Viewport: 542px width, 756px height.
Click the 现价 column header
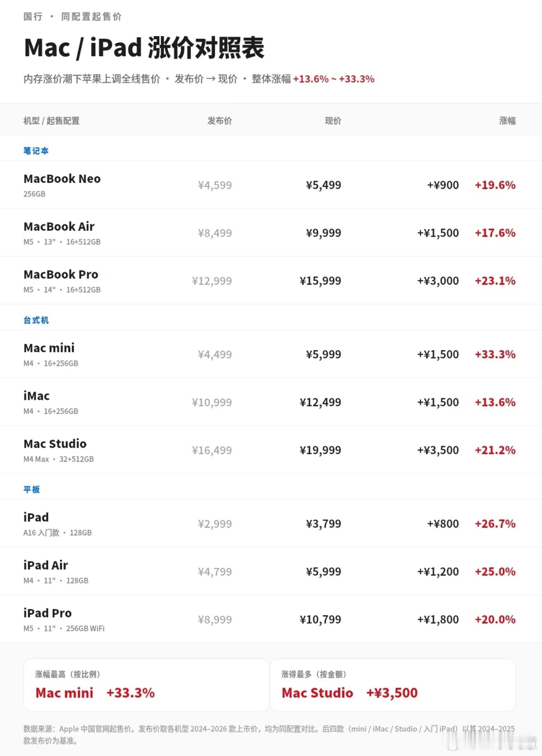click(x=333, y=121)
